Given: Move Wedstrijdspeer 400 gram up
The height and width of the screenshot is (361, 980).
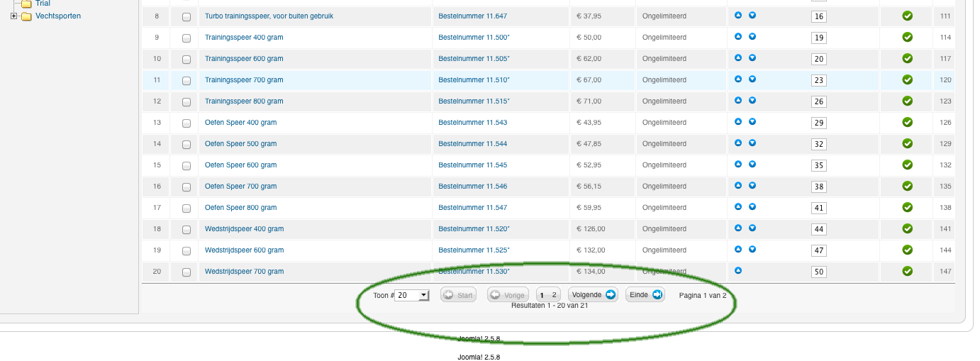Looking at the screenshot, I should 737,228.
